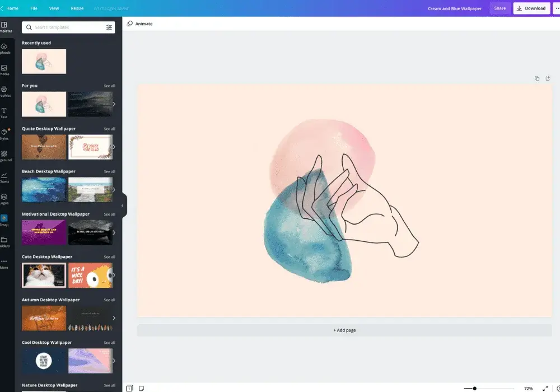See all Nature Desktop Wallpaper templates
This screenshot has width=560, height=392.
pyautogui.click(x=109, y=386)
